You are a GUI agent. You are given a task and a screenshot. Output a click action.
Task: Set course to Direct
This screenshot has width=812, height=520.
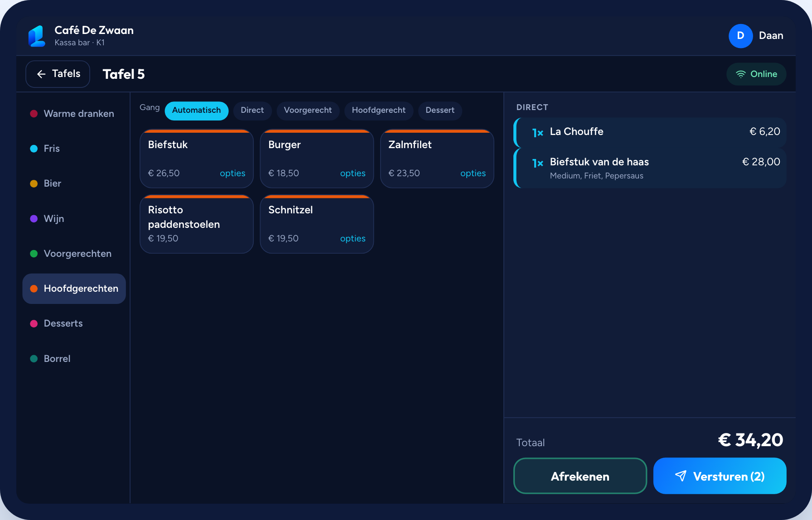click(x=252, y=111)
